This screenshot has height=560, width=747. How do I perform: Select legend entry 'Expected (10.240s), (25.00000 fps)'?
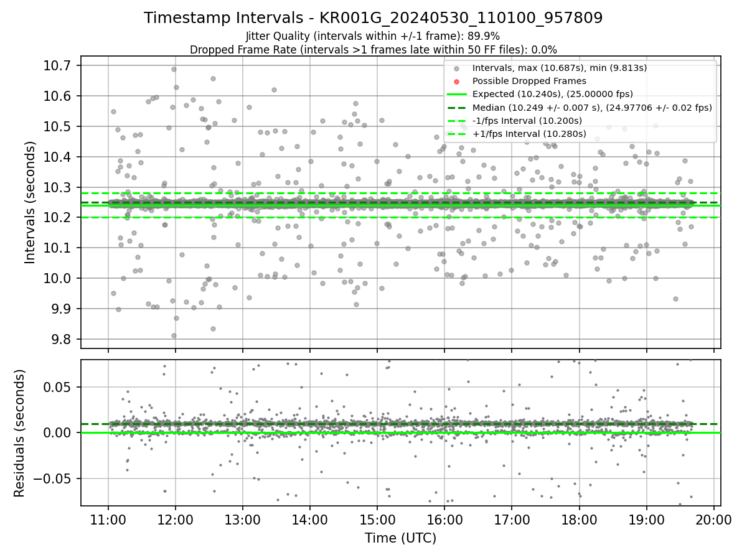(x=552, y=94)
